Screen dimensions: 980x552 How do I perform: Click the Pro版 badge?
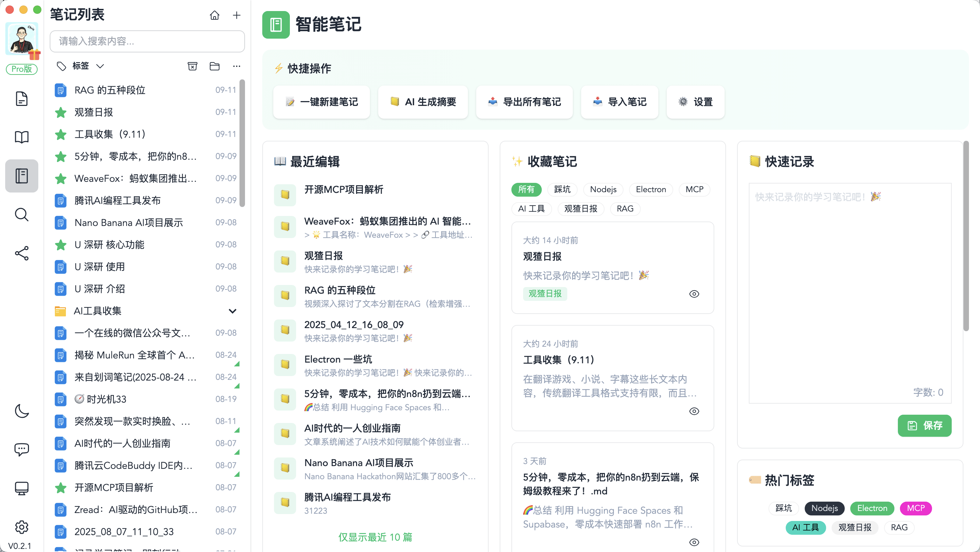[22, 69]
